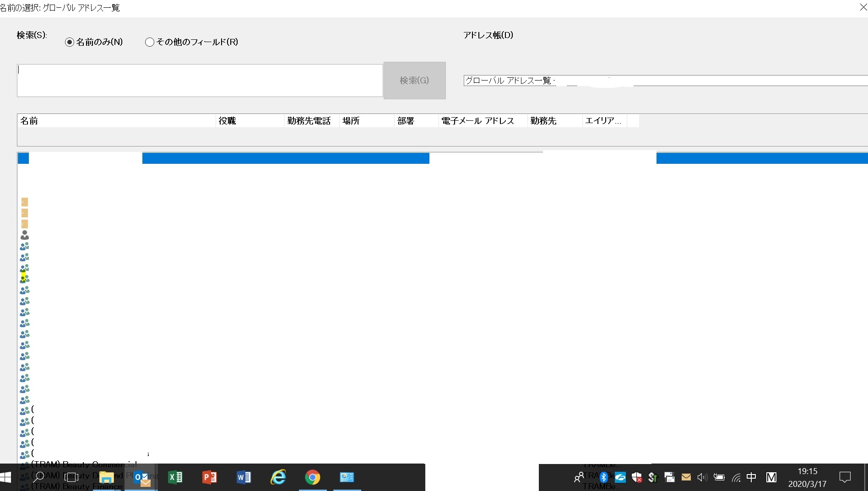This screenshot has width=868, height=491.
Task: Open the People tray icon
Action: click(579, 477)
